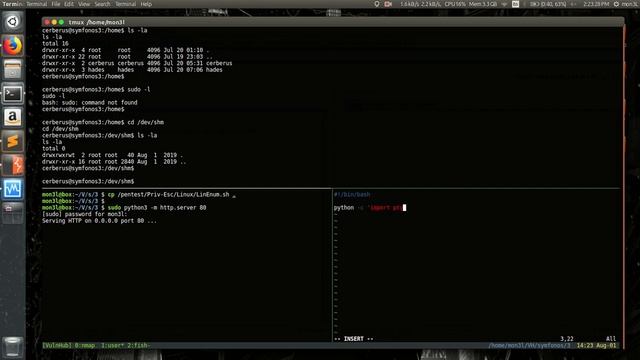This screenshot has height=360, width=640.
Task: Open the network Wi-Fi indicator
Action: point(504,4)
